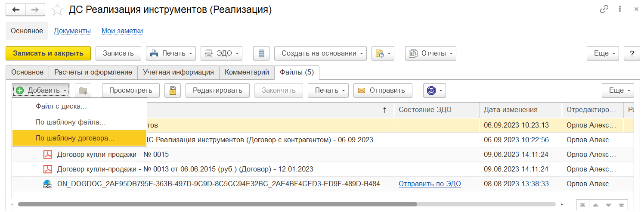Image resolution: width=644 pixels, height=212 pixels.
Task: Click the PDF icon of Договор купли-продажи № 0015
Action: pos(47,154)
